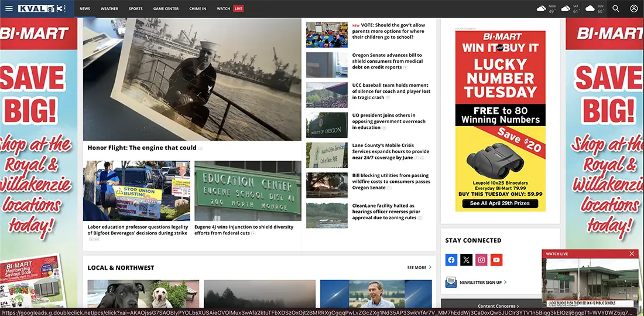Open the YouTube social icon
This screenshot has width=644, height=316.
[x=496, y=260]
